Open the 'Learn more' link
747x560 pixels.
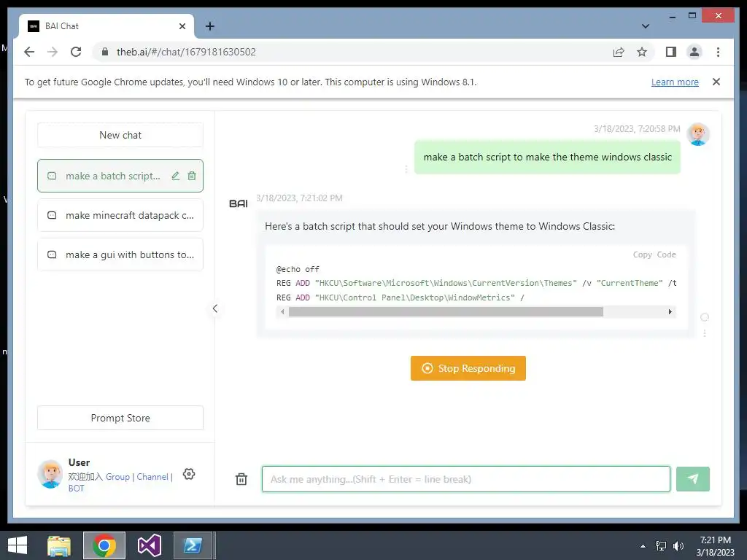(x=675, y=82)
